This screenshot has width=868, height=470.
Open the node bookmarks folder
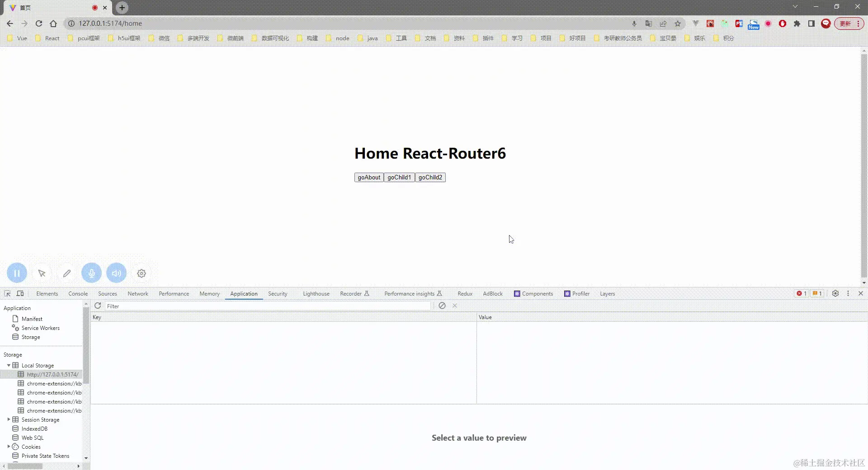(338, 38)
